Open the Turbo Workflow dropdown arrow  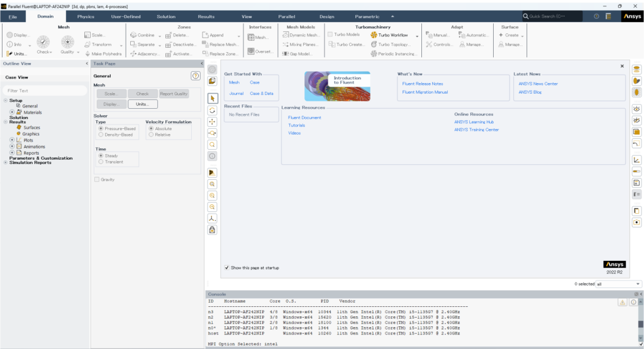click(417, 36)
